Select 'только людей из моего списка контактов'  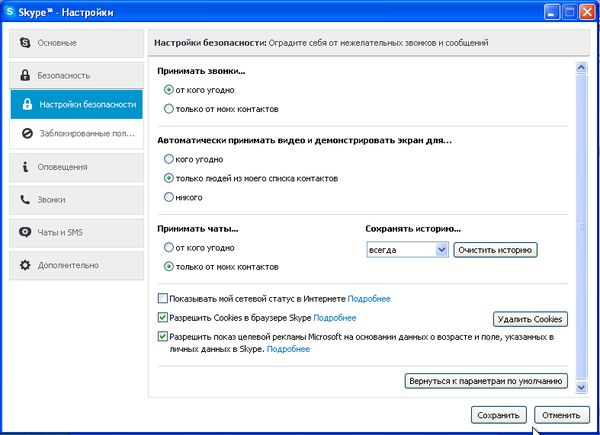coord(168,178)
